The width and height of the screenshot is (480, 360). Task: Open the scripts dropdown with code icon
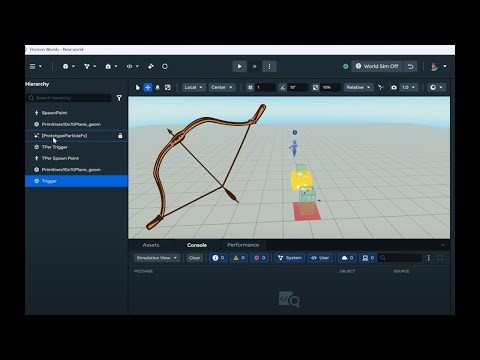coord(132,66)
